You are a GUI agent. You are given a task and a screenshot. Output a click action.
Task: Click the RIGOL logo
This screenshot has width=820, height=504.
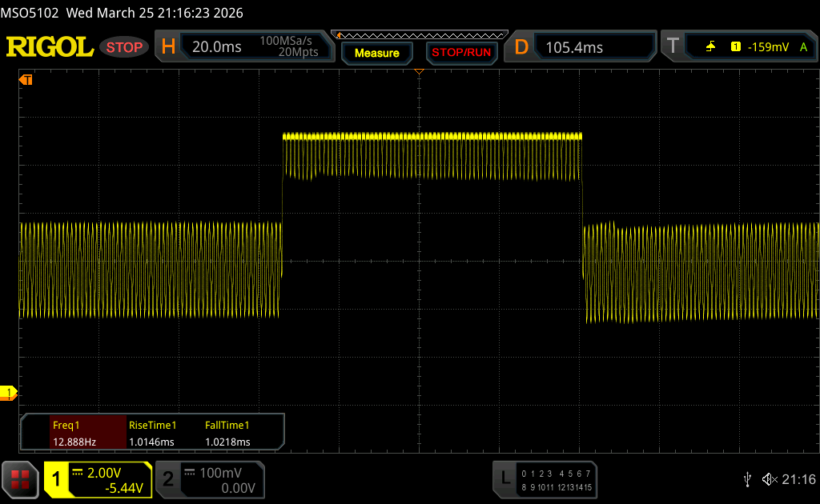coord(50,47)
